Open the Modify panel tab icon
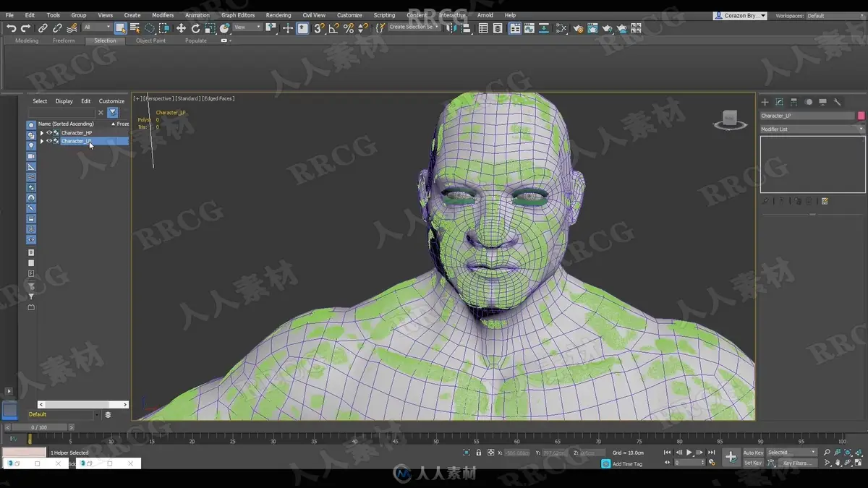The width and height of the screenshot is (868, 488). [x=779, y=102]
